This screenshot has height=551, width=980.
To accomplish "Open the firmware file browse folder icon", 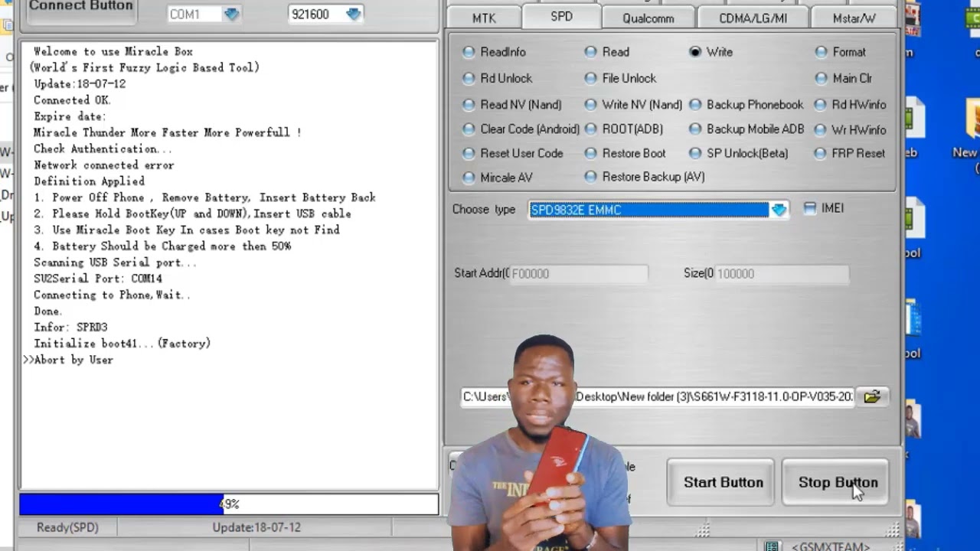I will (x=872, y=396).
